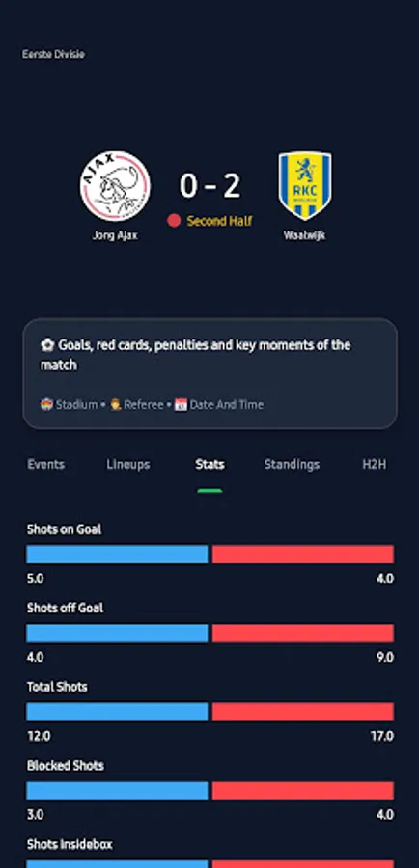Click the blue Shots on Goal bar
The height and width of the screenshot is (868, 419).
point(117,555)
